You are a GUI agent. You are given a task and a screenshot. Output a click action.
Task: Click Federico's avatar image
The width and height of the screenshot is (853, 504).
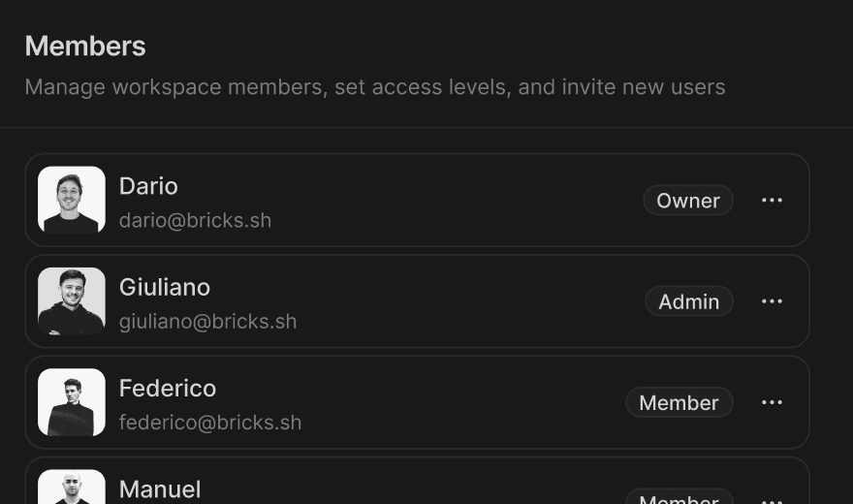click(x=72, y=402)
